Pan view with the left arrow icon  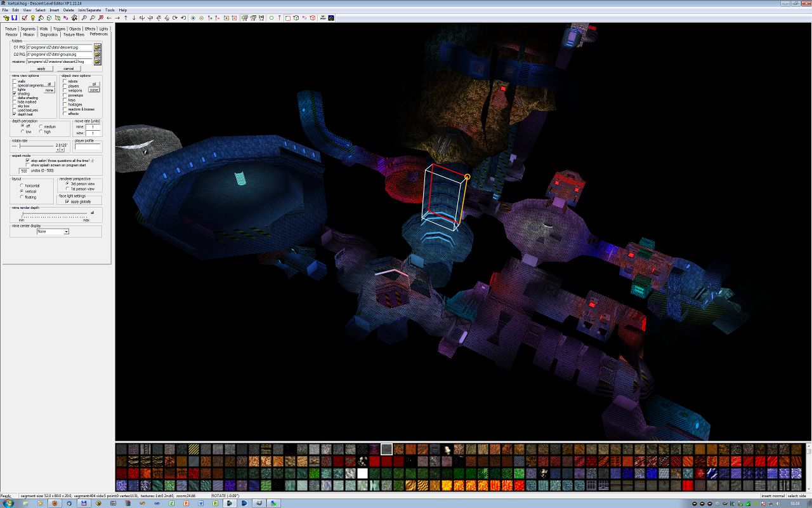[x=109, y=18]
